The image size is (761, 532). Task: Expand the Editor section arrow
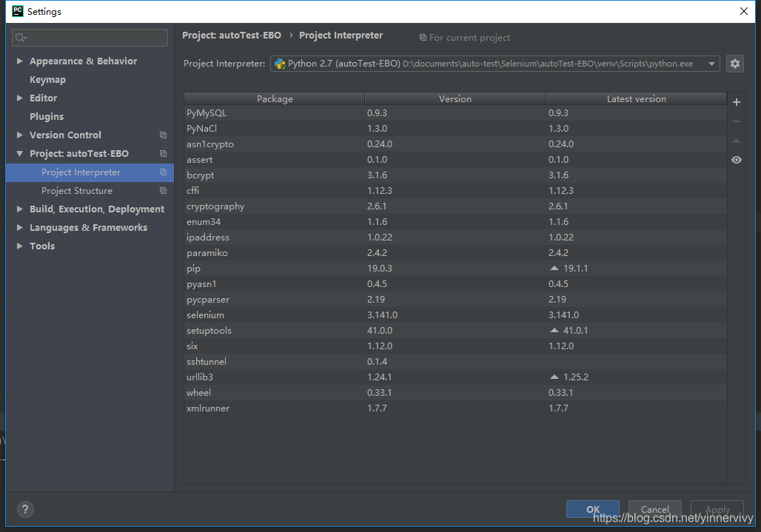20,98
